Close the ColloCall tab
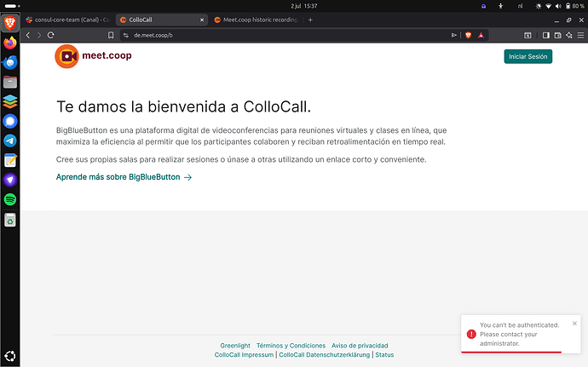Viewport: 588px width, 367px height. (x=202, y=20)
